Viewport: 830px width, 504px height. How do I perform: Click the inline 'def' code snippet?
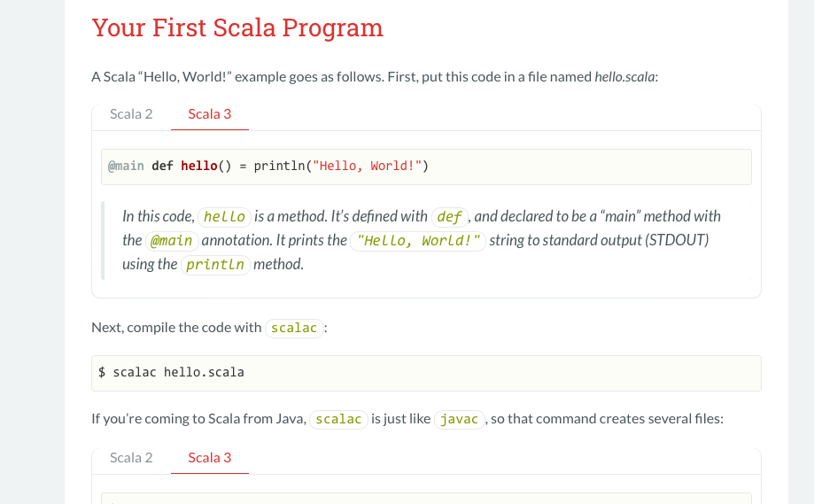449,216
